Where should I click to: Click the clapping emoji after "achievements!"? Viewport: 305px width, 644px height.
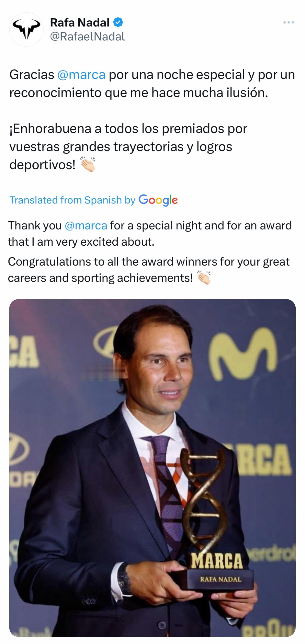tap(204, 278)
